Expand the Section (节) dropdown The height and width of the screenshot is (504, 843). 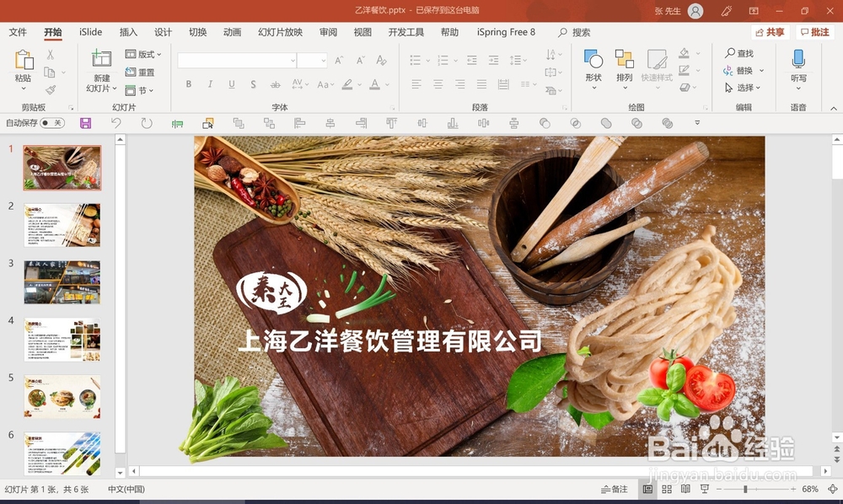coord(139,90)
